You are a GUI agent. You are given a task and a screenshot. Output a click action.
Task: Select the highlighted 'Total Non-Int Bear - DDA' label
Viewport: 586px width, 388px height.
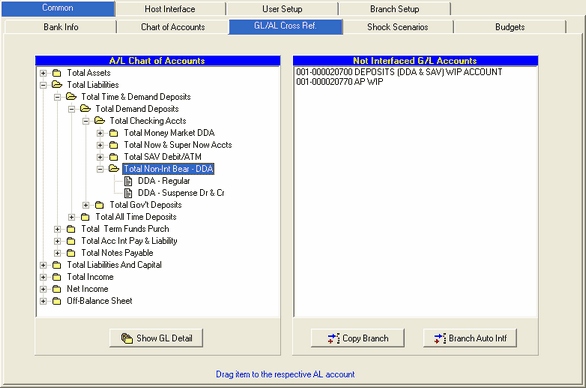(169, 169)
